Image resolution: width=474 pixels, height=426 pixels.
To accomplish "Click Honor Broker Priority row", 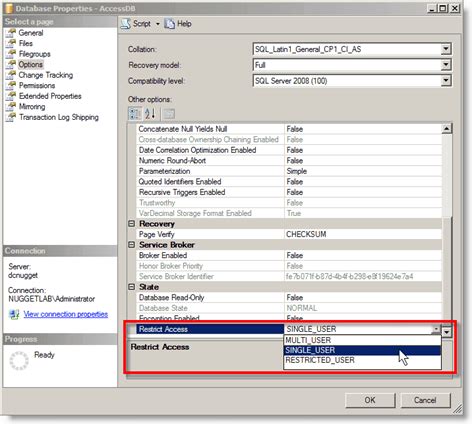I will tap(289, 266).
